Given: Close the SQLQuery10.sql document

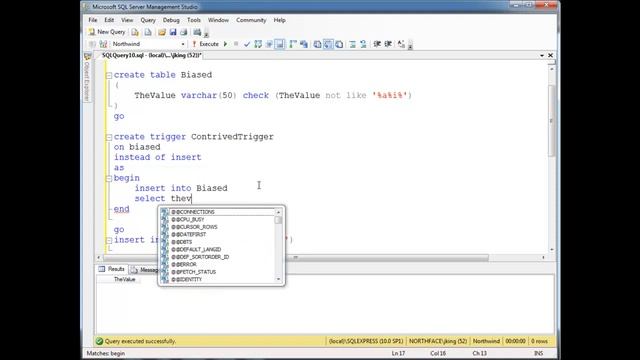Looking at the screenshot, I should pos(550,55).
